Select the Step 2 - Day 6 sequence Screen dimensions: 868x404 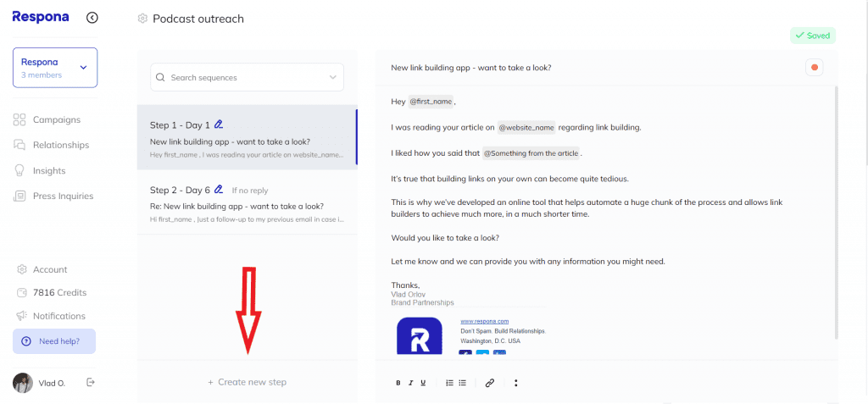pos(247,202)
